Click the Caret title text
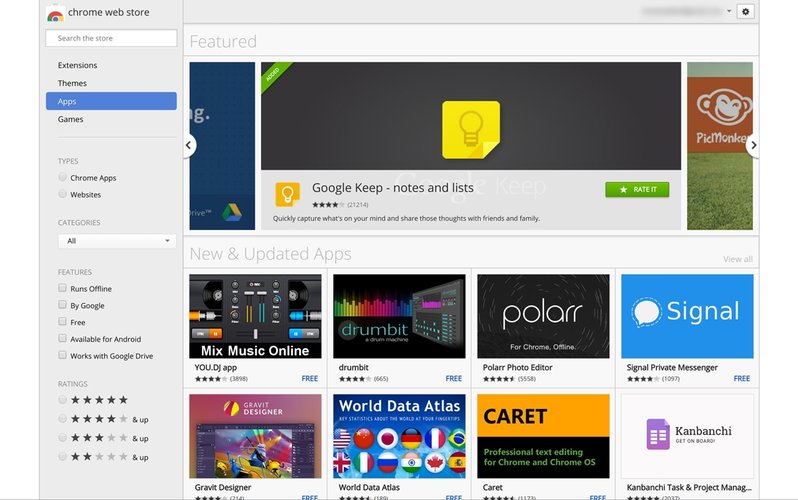Screen dimensions: 798x500 (x=492, y=487)
